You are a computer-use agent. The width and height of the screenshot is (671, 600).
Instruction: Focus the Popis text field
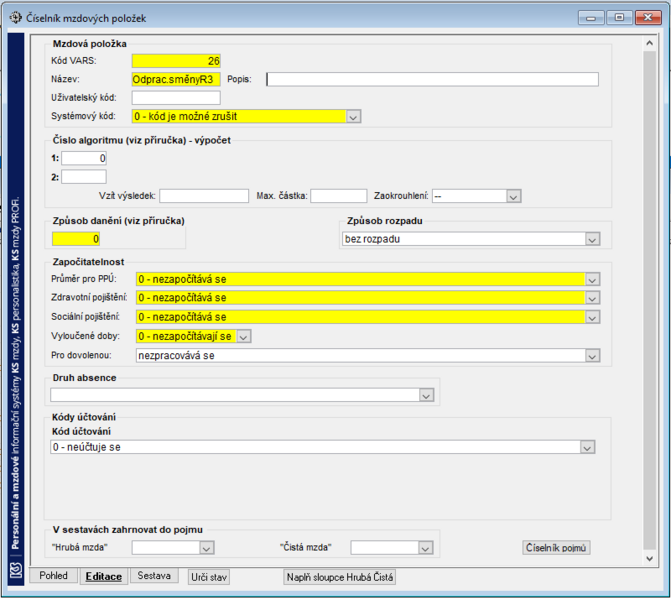pos(432,79)
